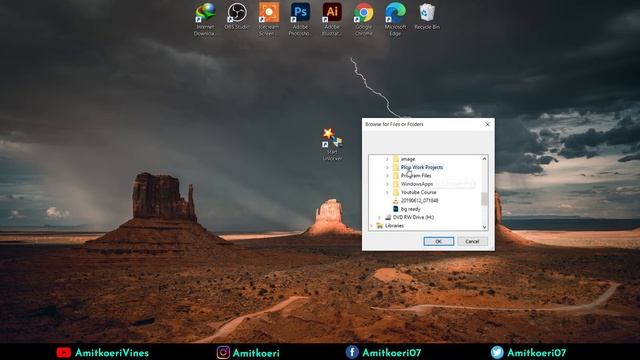Expand the Libraries node
This screenshot has width=640, height=360.
tap(371, 226)
